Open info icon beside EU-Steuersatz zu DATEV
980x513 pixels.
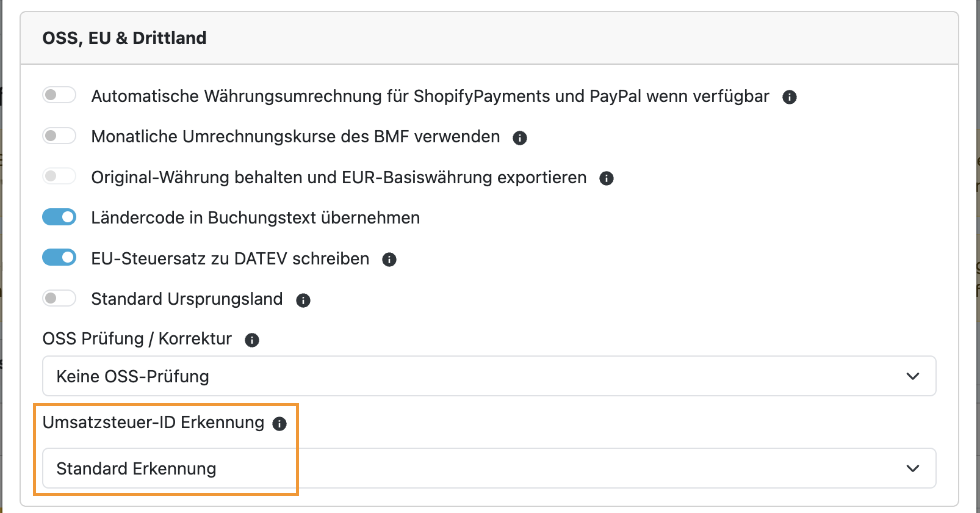(389, 260)
